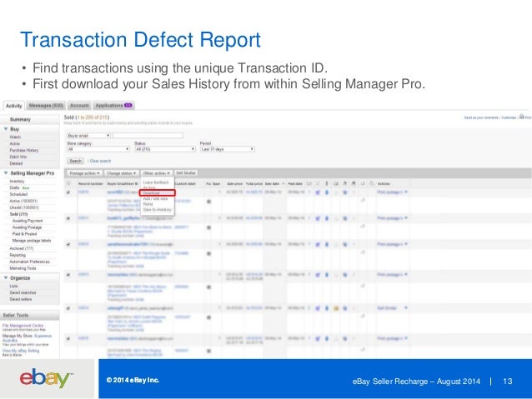This screenshot has height=399, width=532.
Task: Collapse the Organize sidebar section
Action: click(6, 278)
